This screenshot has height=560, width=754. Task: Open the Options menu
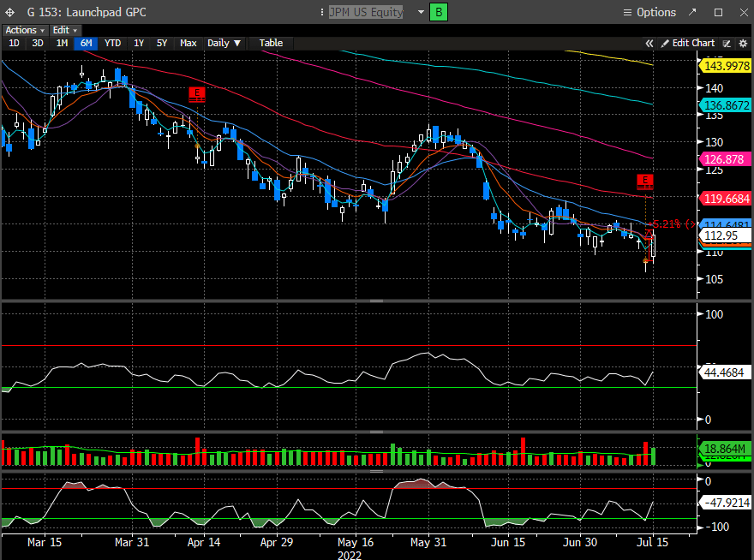point(649,13)
